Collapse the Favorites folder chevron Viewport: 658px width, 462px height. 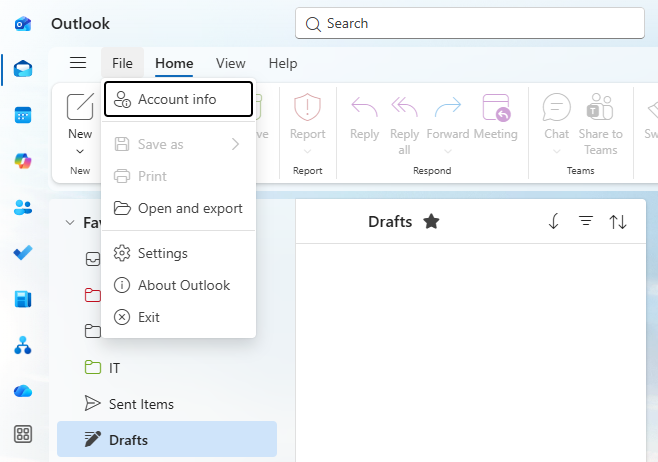69,223
